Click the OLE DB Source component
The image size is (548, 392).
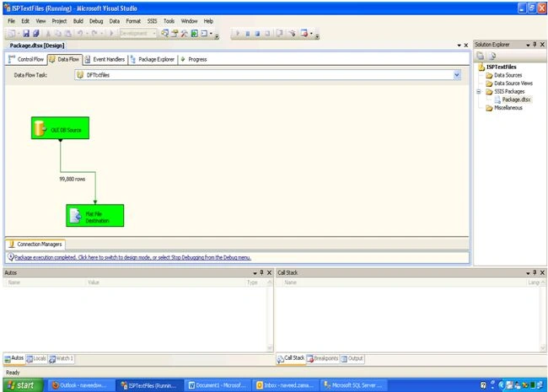point(60,128)
